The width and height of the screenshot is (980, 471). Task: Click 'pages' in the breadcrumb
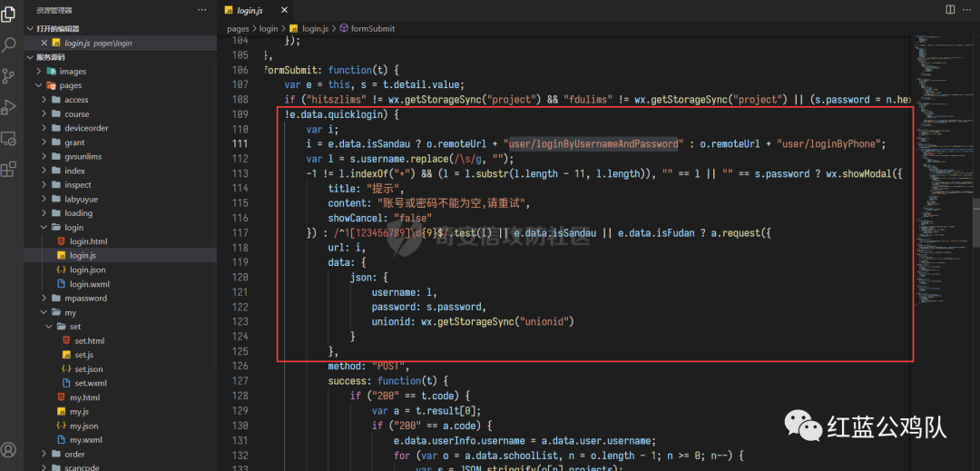[x=238, y=29]
